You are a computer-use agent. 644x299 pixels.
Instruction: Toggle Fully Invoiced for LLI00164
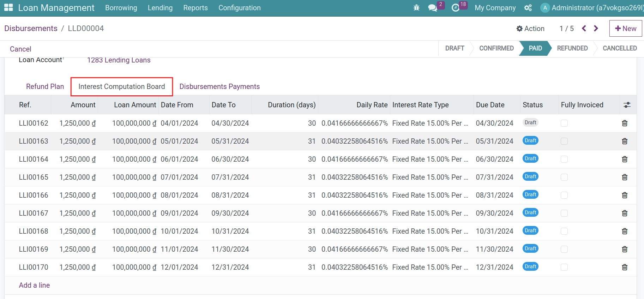(564, 159)
